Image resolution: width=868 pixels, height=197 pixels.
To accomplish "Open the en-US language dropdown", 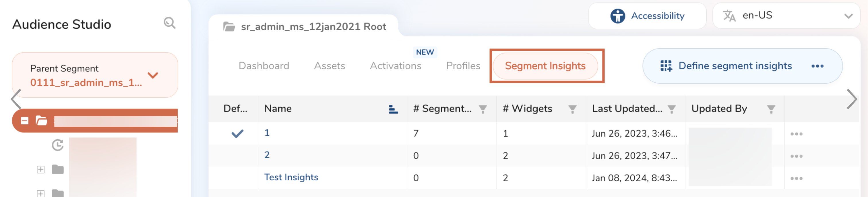I will click(x=848, y=16).
